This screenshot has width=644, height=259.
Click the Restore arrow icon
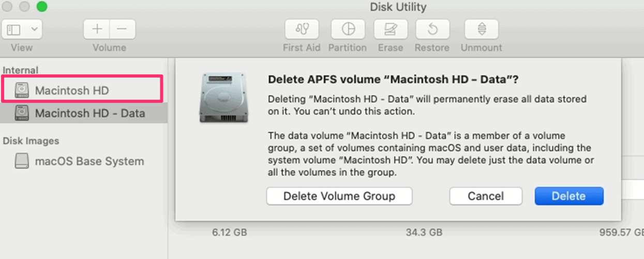tap(432, 29)
